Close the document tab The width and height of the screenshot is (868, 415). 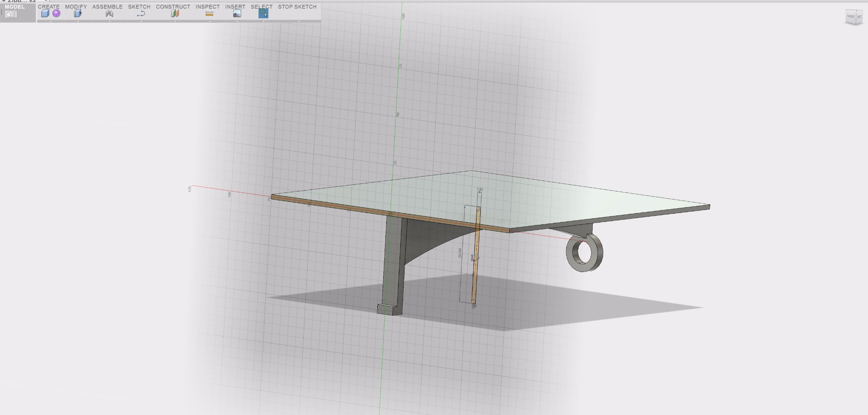pyautogui.click(x=46, y=1)
